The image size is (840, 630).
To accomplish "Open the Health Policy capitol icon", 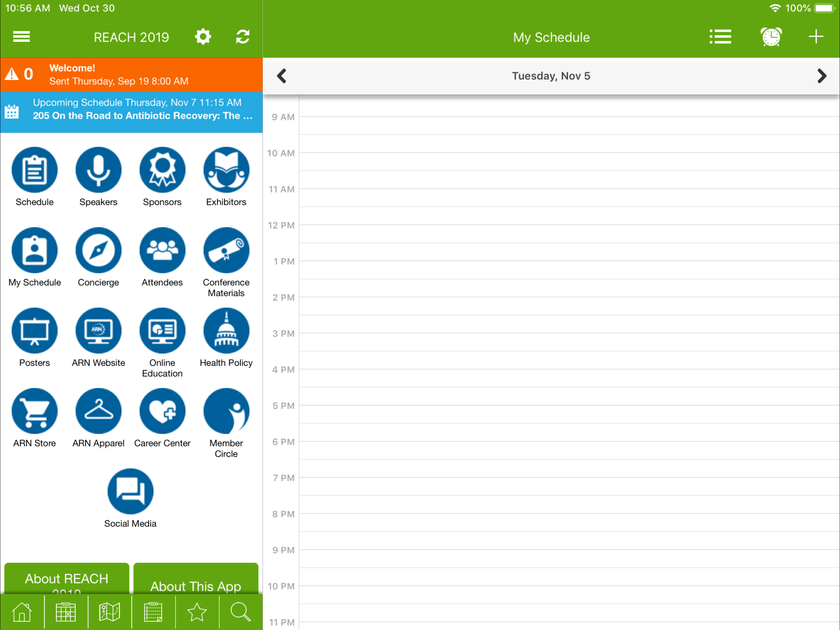I will point(226,331).
